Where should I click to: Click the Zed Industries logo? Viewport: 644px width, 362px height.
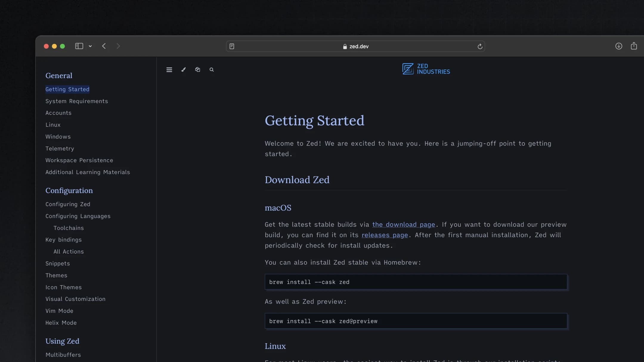coord(425,69)
